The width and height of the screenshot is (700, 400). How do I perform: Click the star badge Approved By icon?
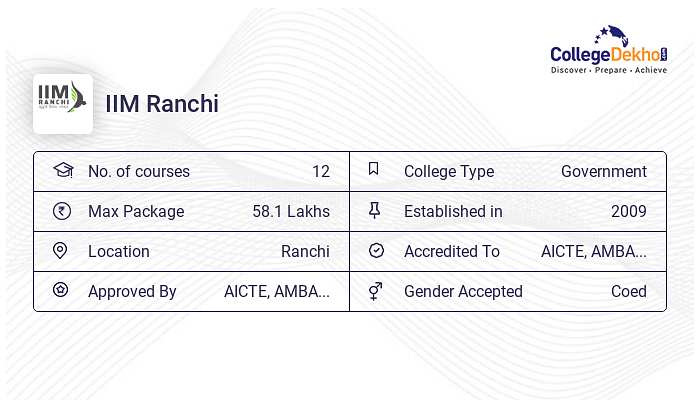coord(60,290)
